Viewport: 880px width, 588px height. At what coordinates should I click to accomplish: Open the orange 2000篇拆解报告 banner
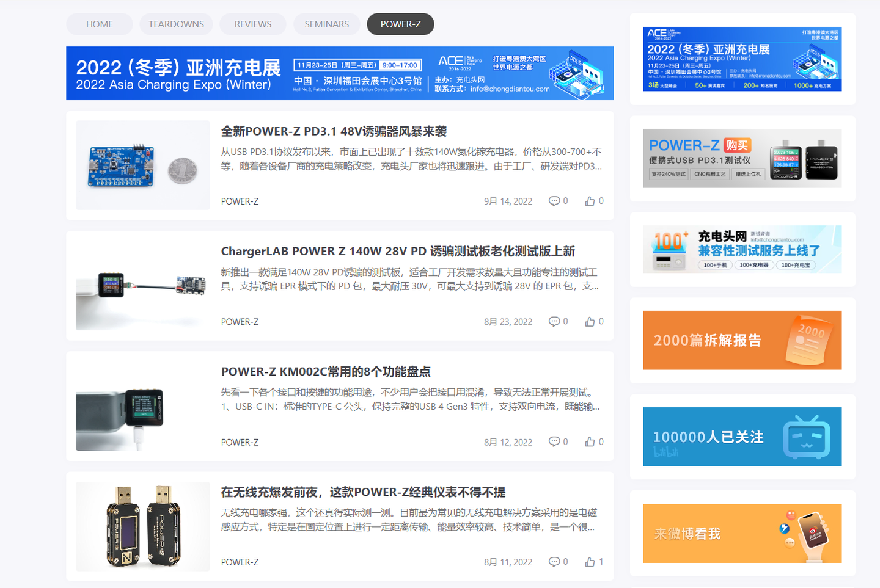(x=743, y=340)
